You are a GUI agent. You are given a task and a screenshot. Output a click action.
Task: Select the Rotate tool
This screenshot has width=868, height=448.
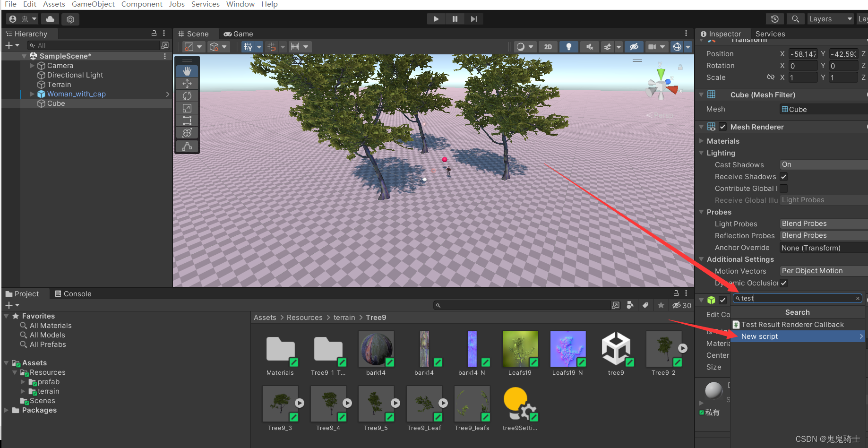(187, 96)
